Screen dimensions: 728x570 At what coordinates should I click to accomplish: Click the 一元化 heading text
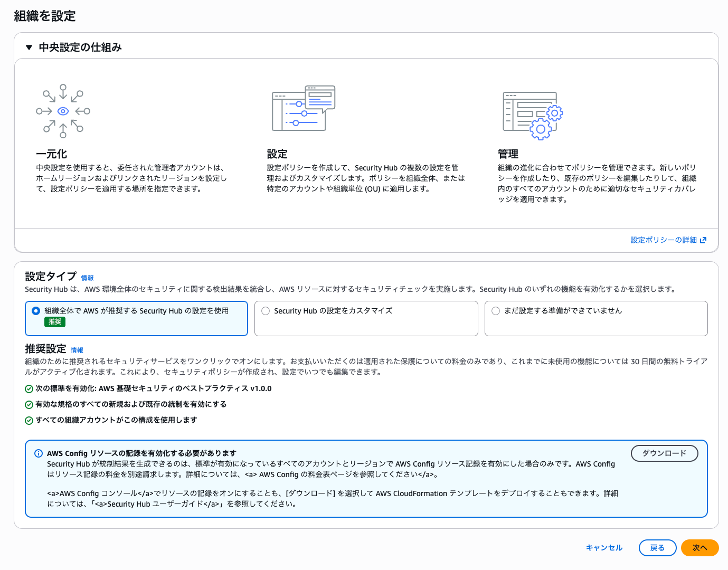tap(52, 154)
